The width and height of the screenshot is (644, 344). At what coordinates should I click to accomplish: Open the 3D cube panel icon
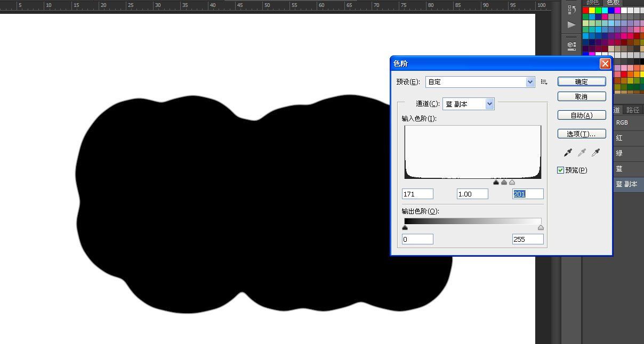click(572, 45)
